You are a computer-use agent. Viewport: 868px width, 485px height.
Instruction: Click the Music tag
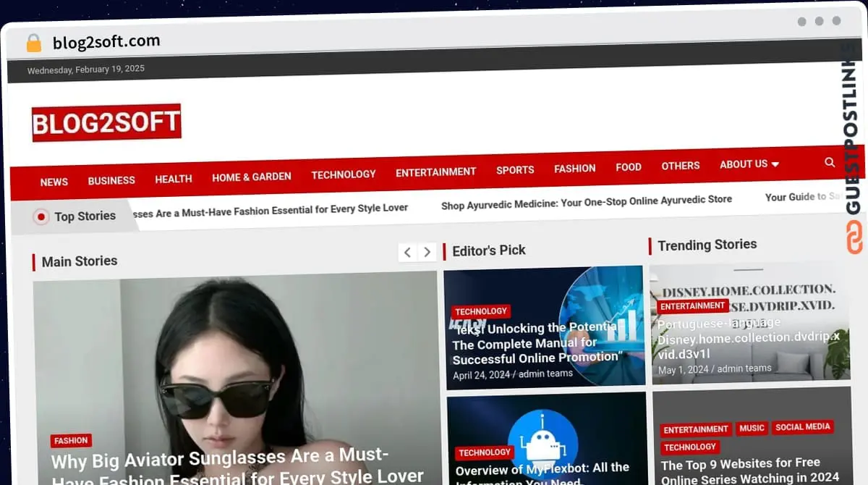point(752,428)
